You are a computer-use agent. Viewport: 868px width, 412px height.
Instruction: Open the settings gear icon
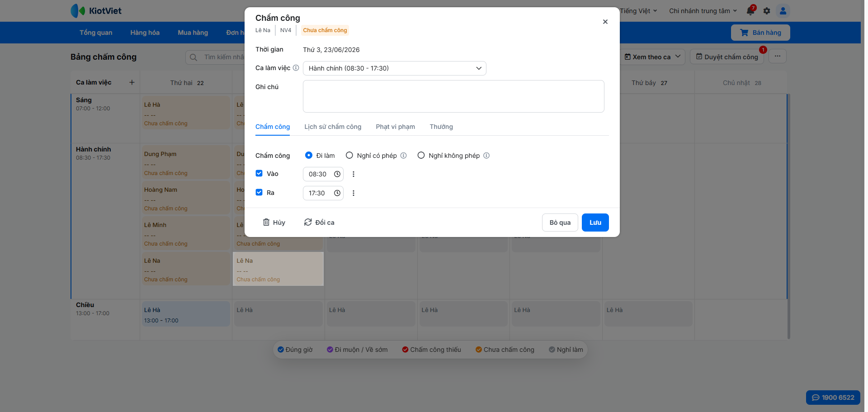pyautogui.click(x=767, y=11)
